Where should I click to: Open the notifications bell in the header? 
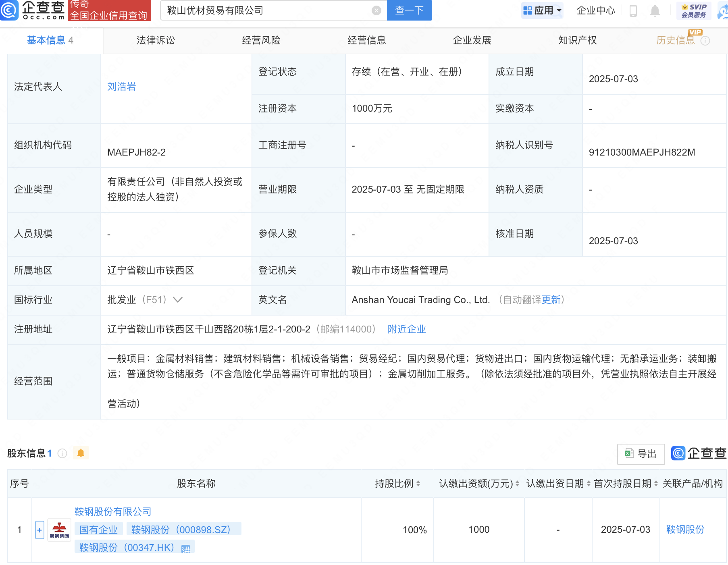tap(655, 11)
